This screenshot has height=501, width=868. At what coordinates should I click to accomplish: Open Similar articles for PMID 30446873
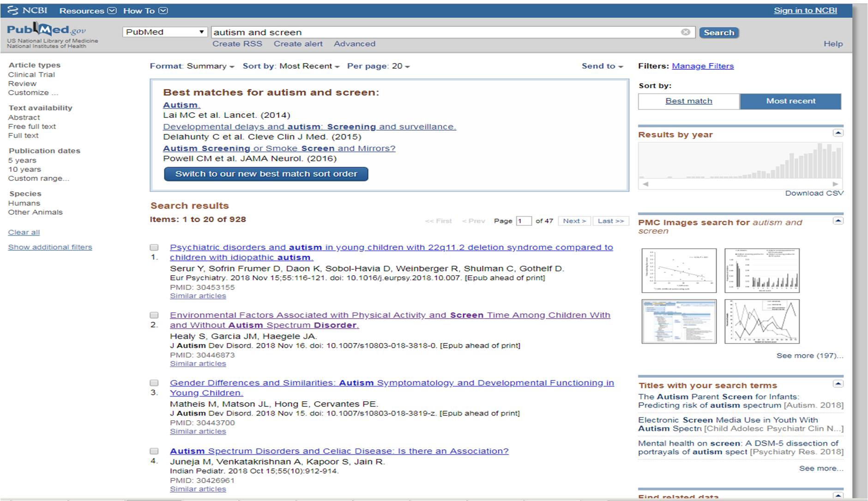[198, 364]
